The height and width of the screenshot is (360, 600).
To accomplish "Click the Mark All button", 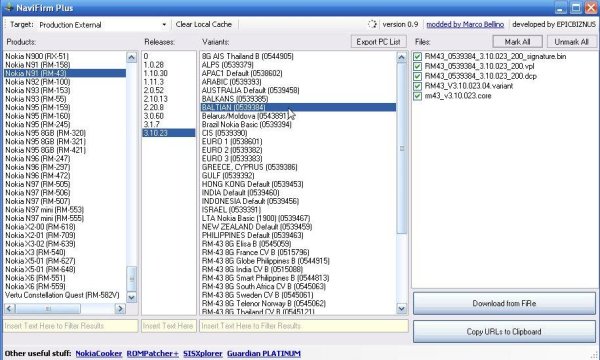I will [517, 42].
